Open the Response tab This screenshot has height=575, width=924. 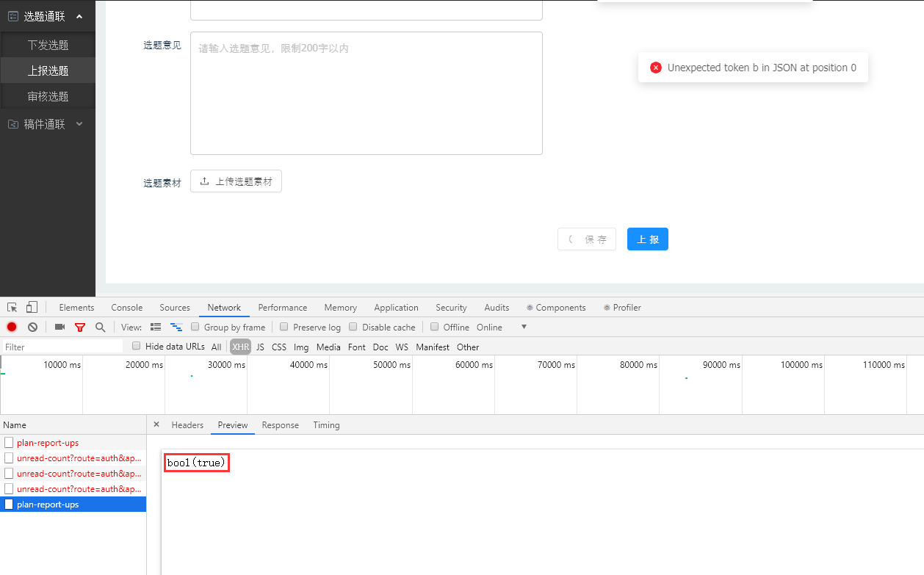(280, 425)
